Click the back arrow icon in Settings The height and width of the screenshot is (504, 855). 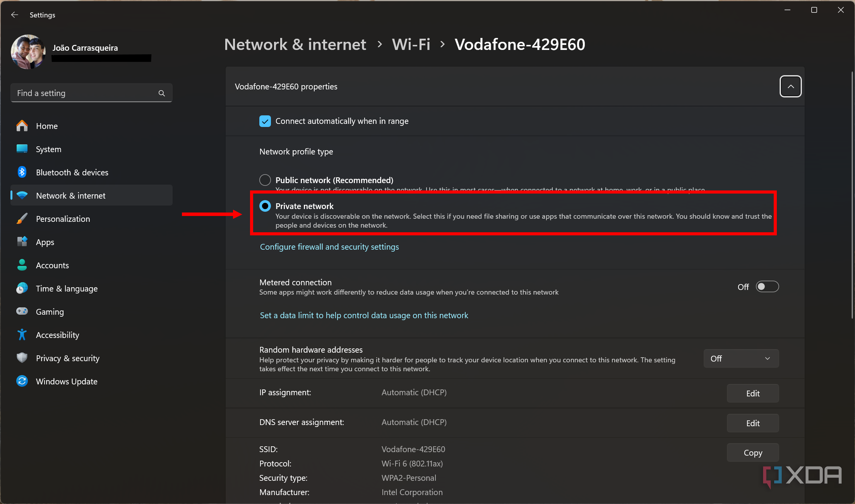[x=15, y=15]
